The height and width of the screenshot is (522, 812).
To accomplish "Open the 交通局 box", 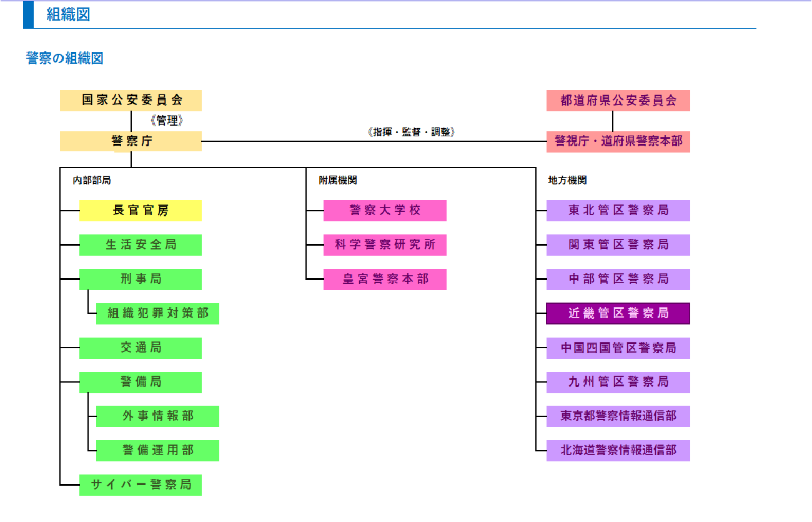I will (x=141, y=348).
